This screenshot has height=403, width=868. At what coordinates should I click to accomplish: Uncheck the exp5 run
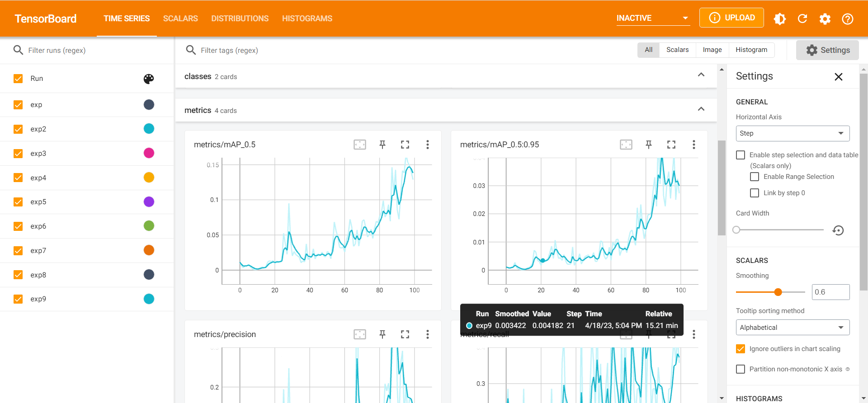pyautogui.click(x=18, y=202)
